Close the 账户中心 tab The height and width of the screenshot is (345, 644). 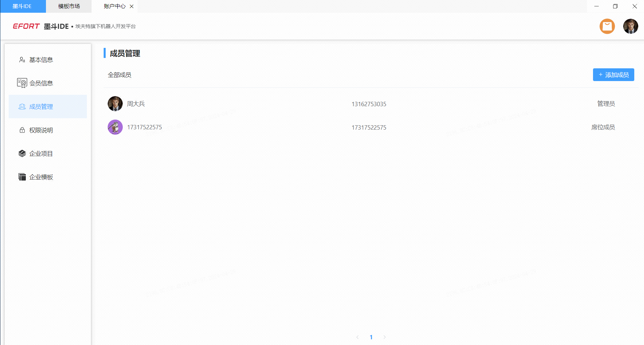132,6
